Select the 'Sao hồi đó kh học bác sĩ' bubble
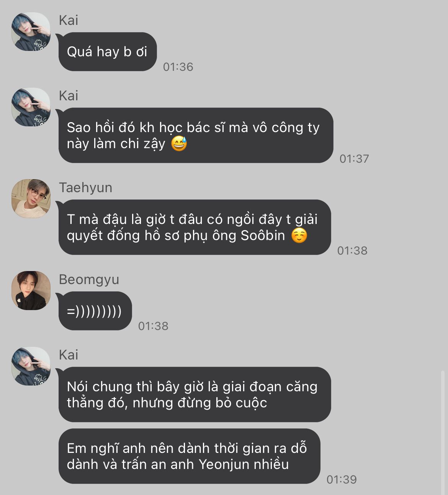448x495 pixels. tap(196, 135)
